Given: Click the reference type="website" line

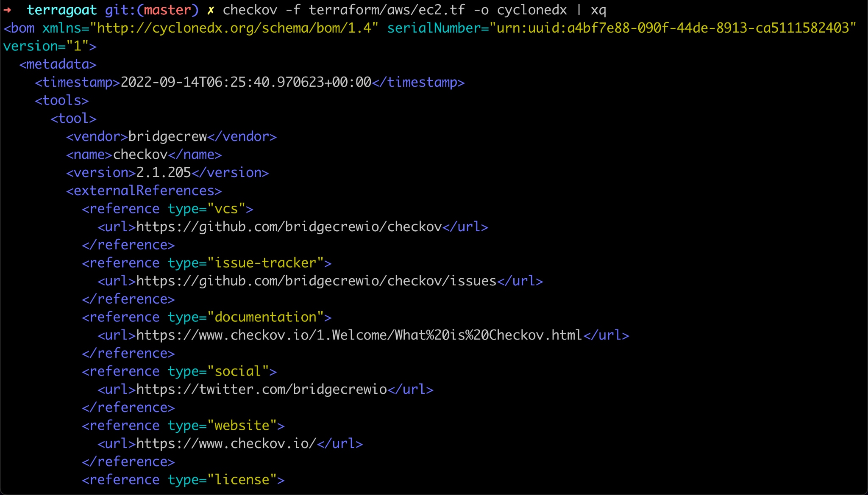Looking at the screenshot, I should coord(183,426).
